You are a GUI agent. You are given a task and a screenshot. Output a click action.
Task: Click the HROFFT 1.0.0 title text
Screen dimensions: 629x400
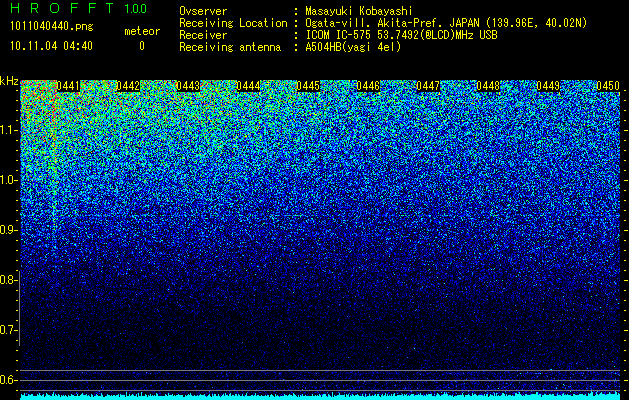click(78, 8)
